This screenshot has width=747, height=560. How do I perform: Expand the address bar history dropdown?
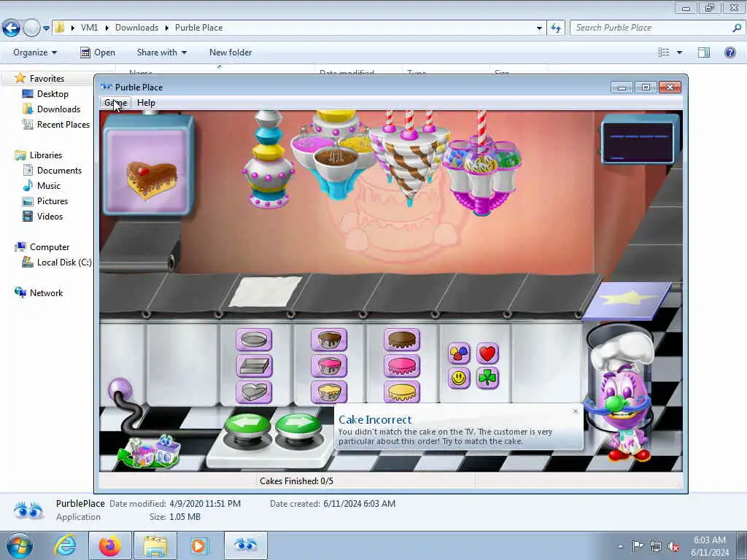click(x=539, y=28)
